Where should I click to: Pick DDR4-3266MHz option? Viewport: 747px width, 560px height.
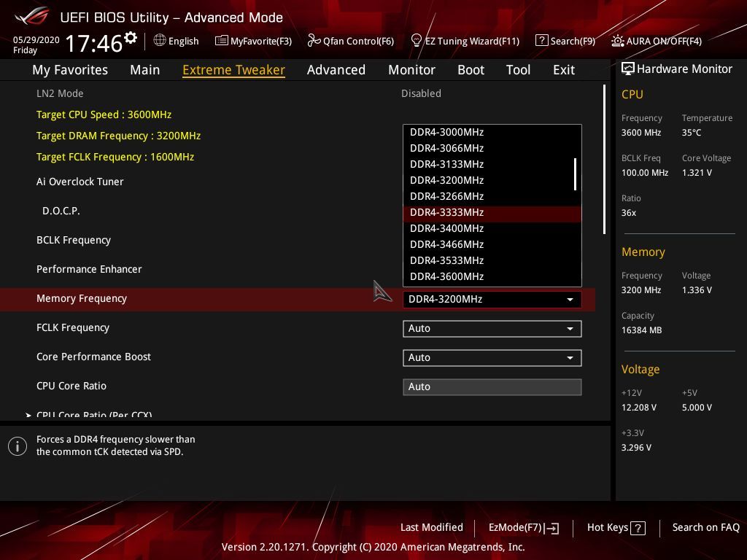[x=492, y=196]
